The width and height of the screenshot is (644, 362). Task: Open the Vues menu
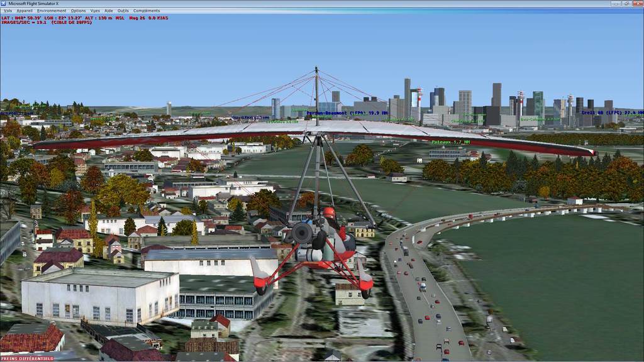coord(95,11)
